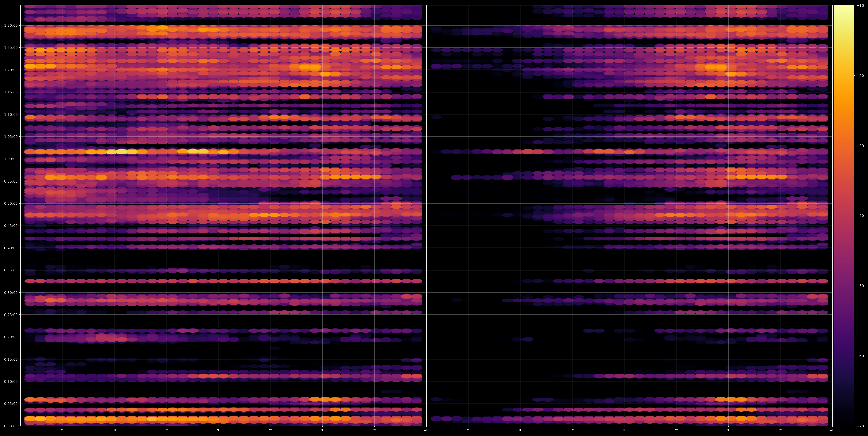Select the 0:50:00 time label
Image resolution: width=868 pixels, height=436 pixels.
coord(11,203)
